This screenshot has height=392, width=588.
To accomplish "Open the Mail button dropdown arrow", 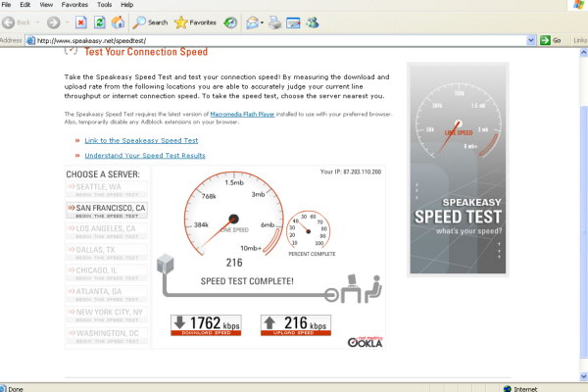I will click(x=262, y=23).
